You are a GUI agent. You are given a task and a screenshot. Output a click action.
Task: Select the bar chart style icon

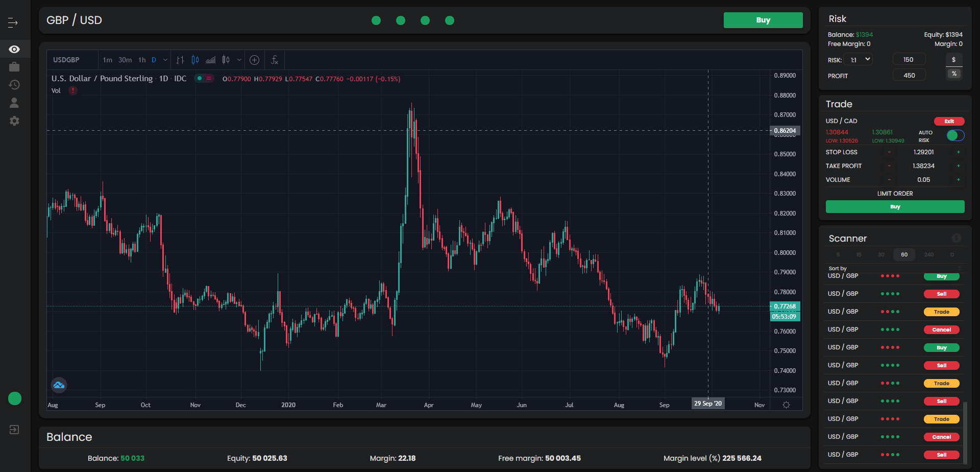[180, 60]
